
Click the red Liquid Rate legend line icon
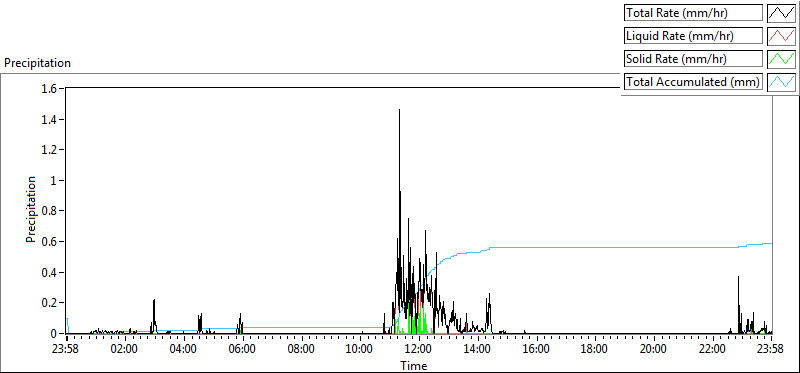point(781,36)
